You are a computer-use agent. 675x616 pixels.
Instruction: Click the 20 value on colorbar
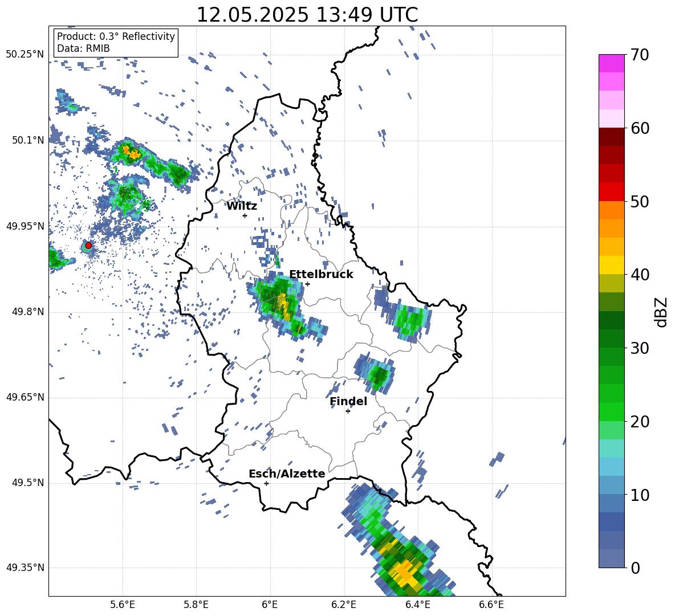click(x=639, y=421)
